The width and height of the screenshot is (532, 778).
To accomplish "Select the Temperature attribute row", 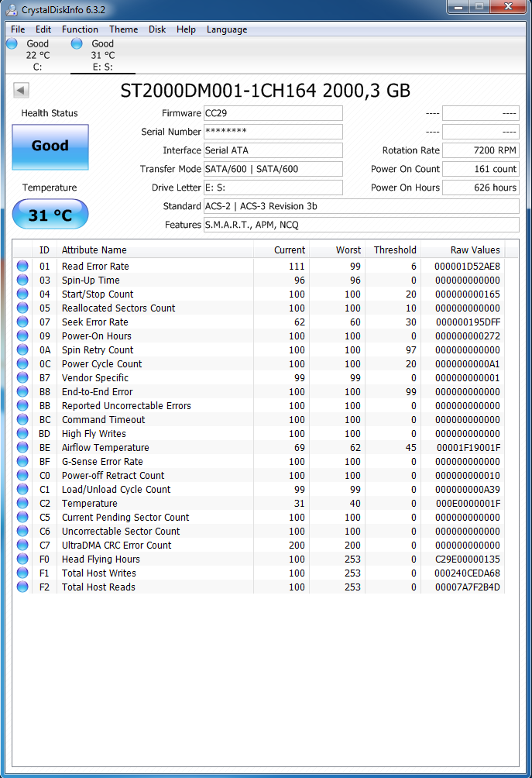I will (259, 503).
